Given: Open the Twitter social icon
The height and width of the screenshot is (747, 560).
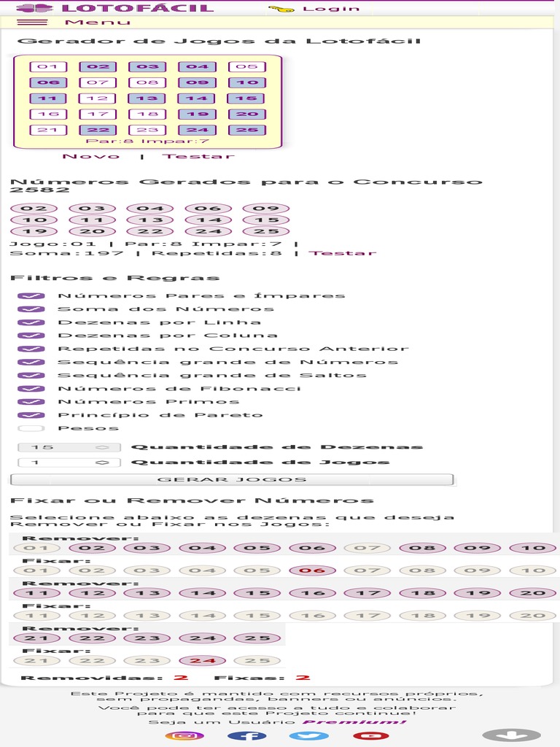Looking at the screenshot, I should (308, 735).
